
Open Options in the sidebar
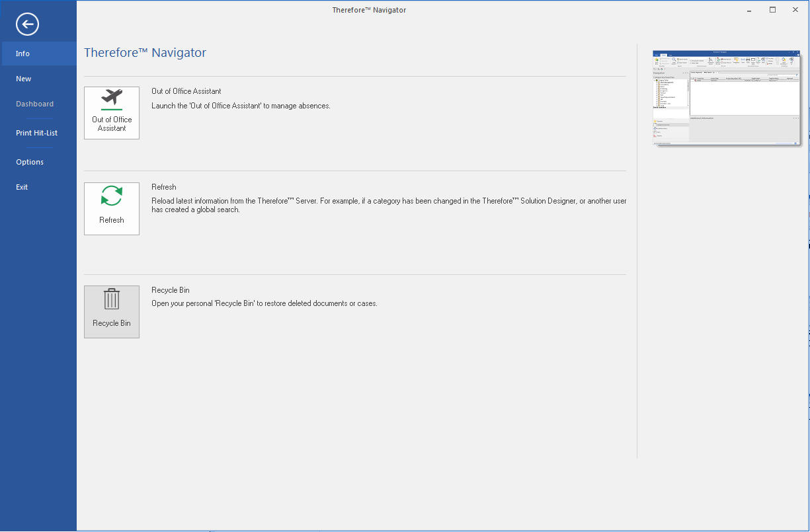coord(30,161)
